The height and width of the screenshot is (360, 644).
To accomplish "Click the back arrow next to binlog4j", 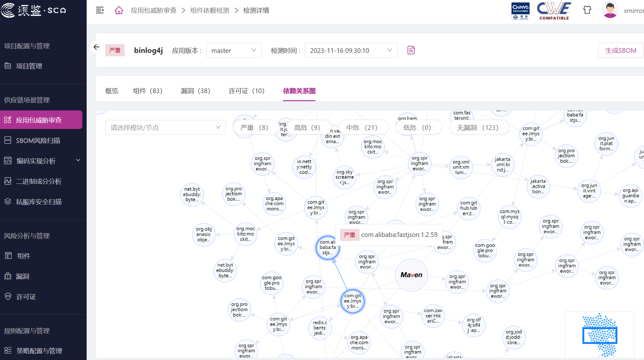I will pyautogui.click(x=96, y=47).
